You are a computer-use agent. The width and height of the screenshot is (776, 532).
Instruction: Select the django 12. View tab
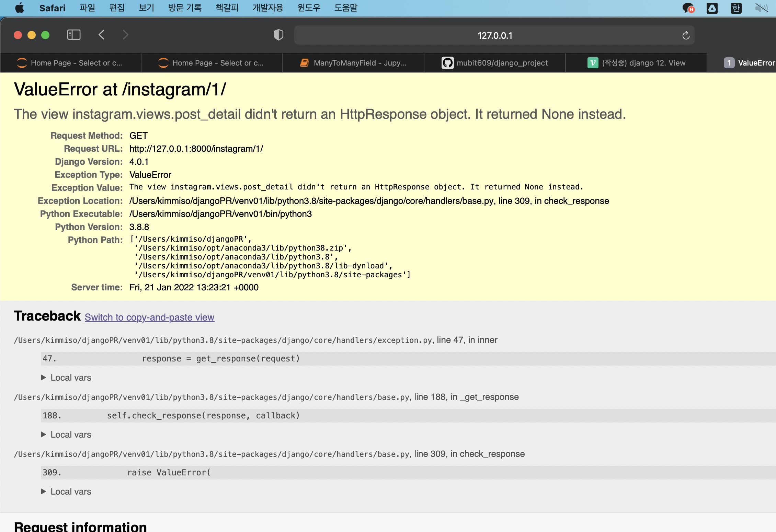coord(636,63)
